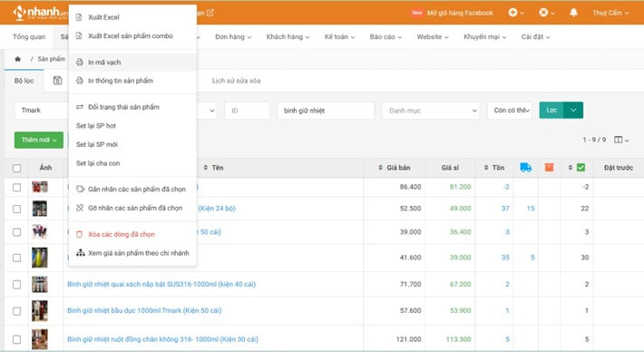The height and width of the screenshot is (352, 644).
Task: Open external link icon in orange header
Action: [210, 13]
